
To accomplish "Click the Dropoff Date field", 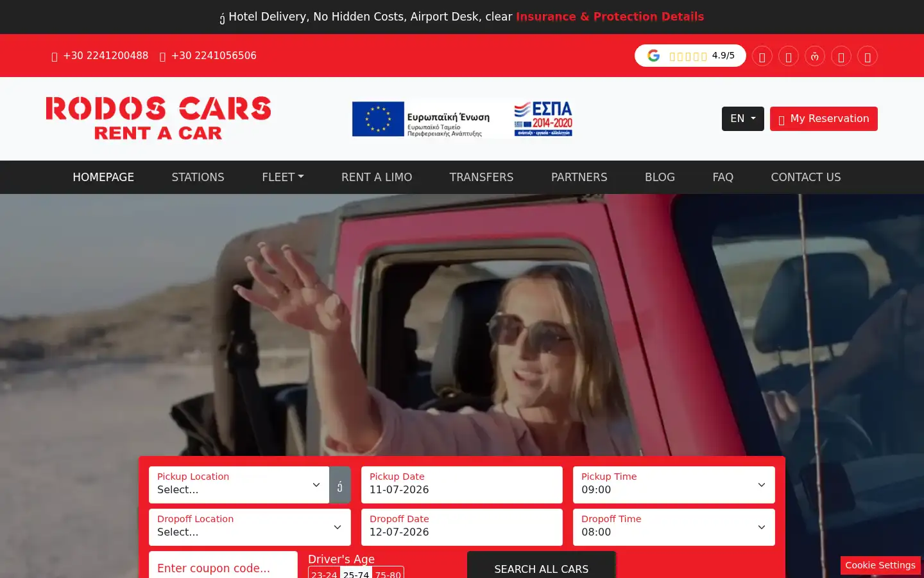I will [x=462, y=527].
